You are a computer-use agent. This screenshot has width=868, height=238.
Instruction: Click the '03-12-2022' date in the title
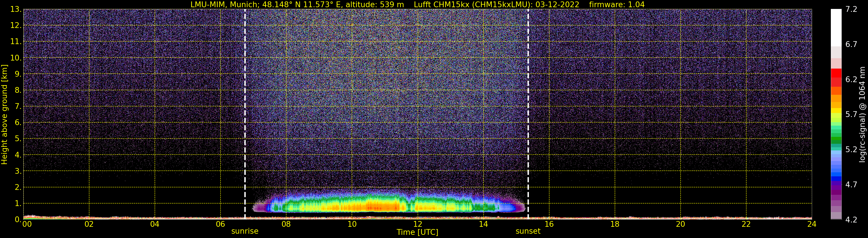pos(557,5)
